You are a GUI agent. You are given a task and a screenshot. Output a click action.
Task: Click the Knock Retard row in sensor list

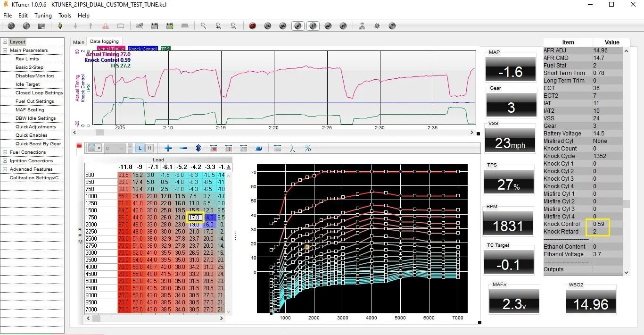583,232
